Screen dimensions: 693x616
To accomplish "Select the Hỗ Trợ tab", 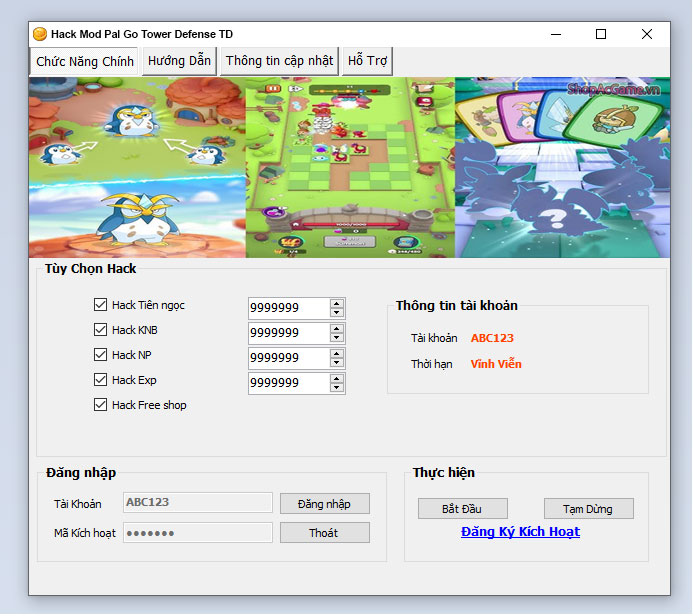I will pyautogui.click(x=367, y=61).
